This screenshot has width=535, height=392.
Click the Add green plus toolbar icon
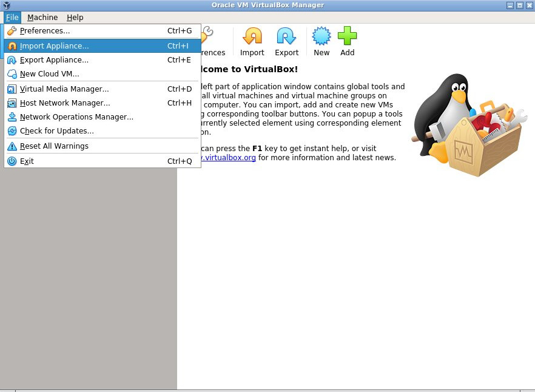pos(348,36)
